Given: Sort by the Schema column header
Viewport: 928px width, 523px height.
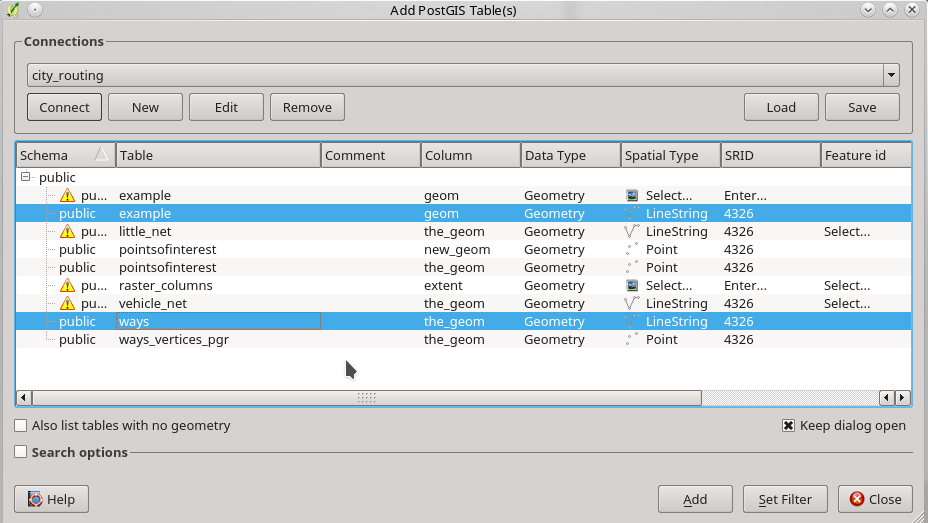Looking at the screenshot, I should [x=66, y=155].
